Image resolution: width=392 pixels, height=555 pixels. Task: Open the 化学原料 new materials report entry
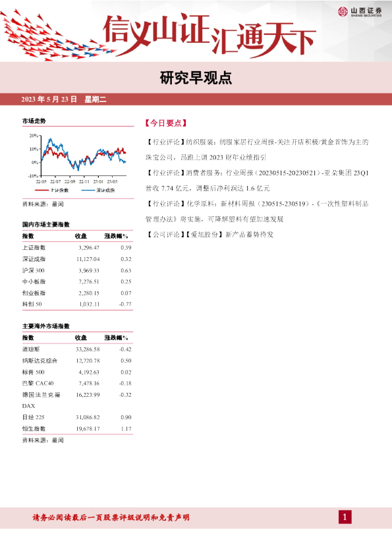257,212
